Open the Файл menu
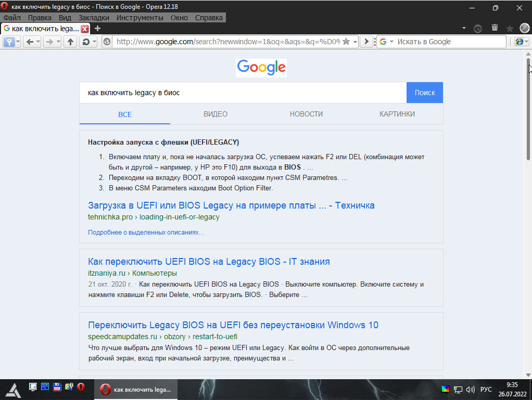The width and height of the screenshot is (532, 400). coord(12,18)
